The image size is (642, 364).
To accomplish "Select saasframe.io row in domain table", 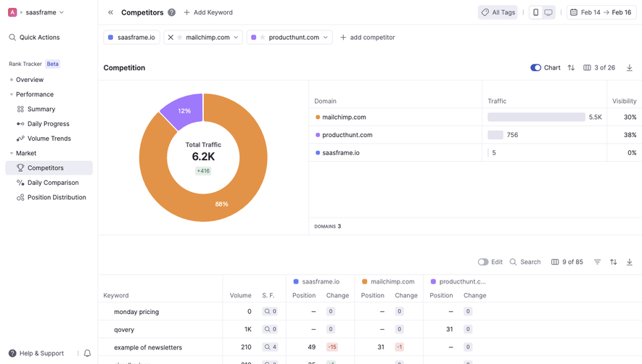I will 475,153.
